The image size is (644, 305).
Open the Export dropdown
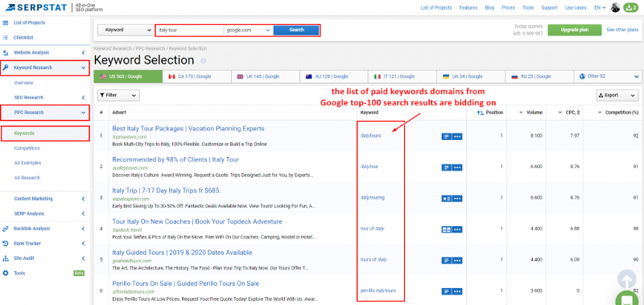coord(617,95)
